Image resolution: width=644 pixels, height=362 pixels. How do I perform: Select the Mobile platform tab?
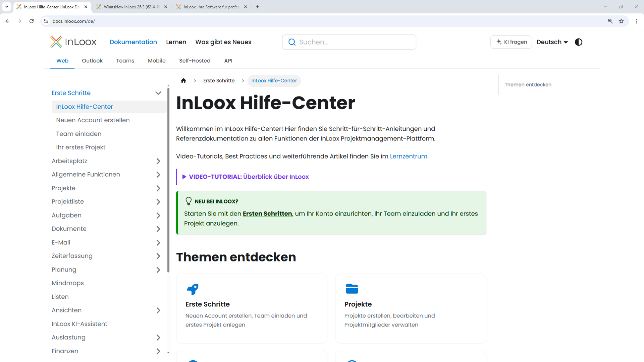click(x=157, y=61)
